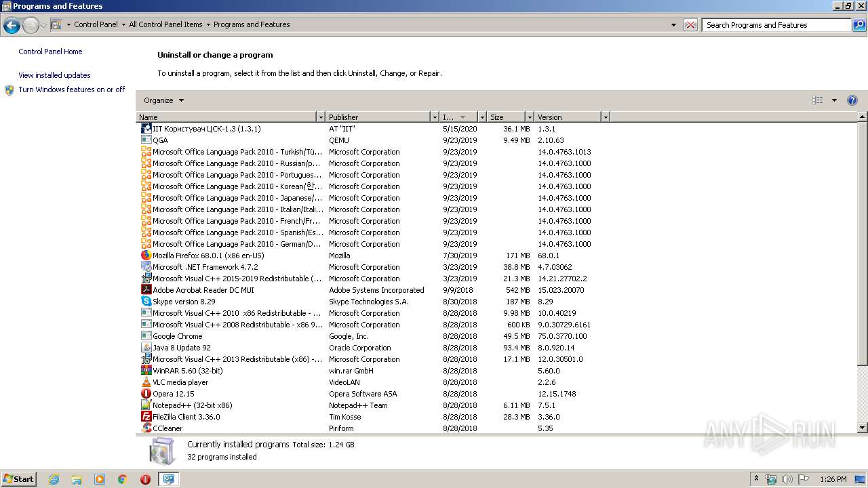Select the FileZilla Client 3.36.0 icon
The height and width of the screenshot is (488, 868).
(146, 417)
